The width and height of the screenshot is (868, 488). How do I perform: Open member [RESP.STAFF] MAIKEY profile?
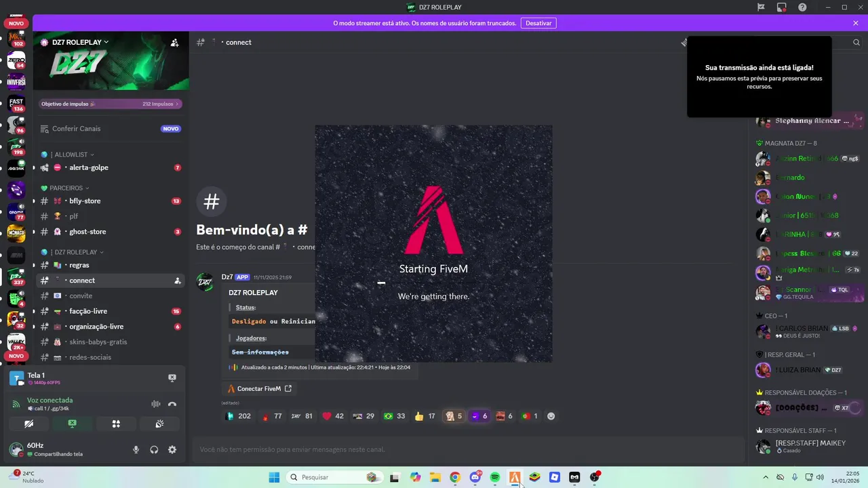(x=808, y=446)
